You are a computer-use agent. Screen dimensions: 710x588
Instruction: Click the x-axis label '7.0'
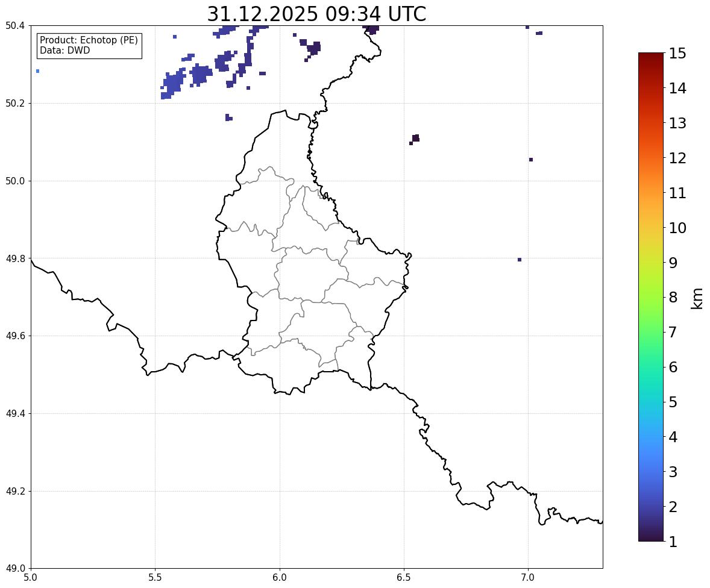pyautogui.click(x=528, y=578)
